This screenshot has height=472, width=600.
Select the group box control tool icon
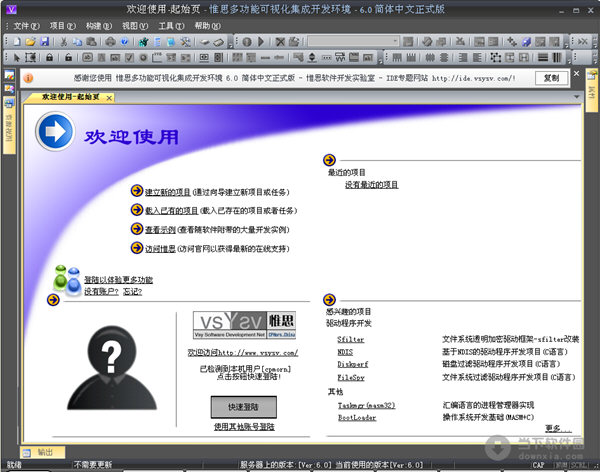157,57
